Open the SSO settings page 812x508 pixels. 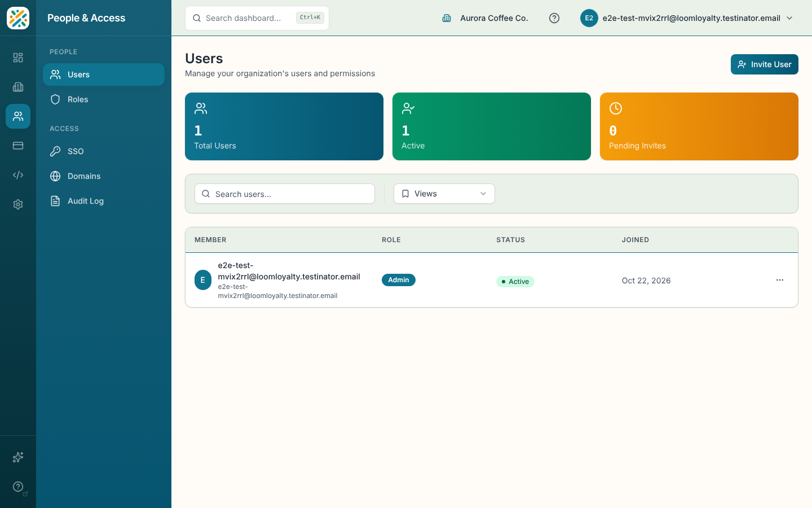coord(104,151)
